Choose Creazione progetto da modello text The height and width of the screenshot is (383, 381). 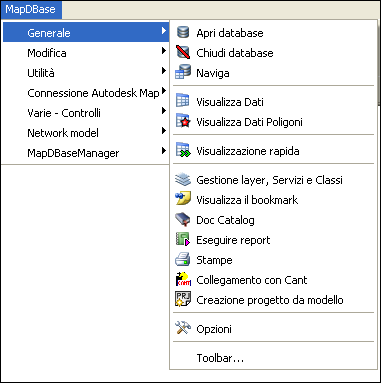pyautogui.click(x=270, y=300)
